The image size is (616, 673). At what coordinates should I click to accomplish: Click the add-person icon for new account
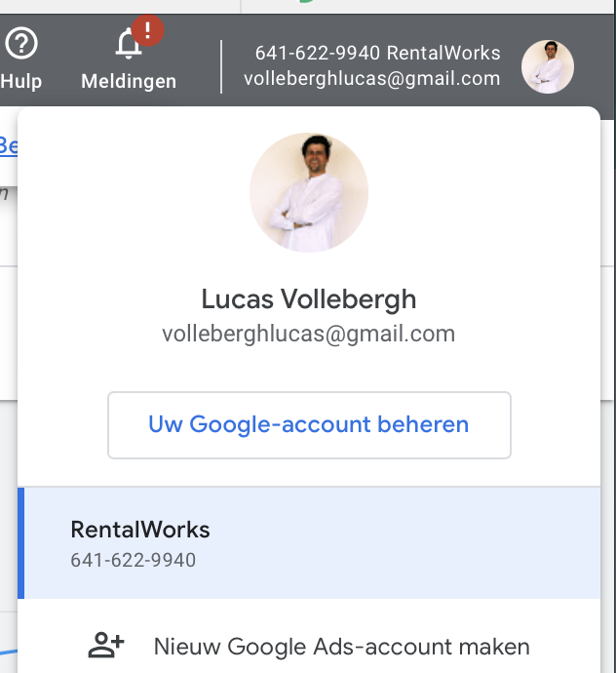[x=106, y=645]
